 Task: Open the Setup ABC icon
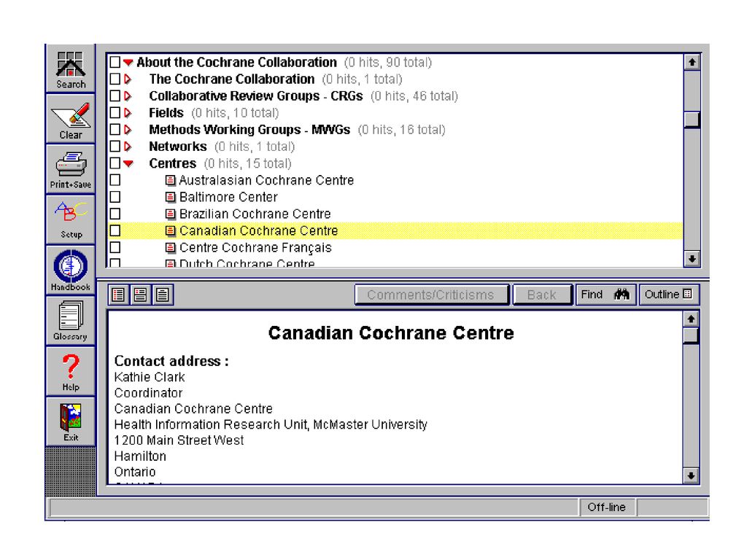click(71, 219)
